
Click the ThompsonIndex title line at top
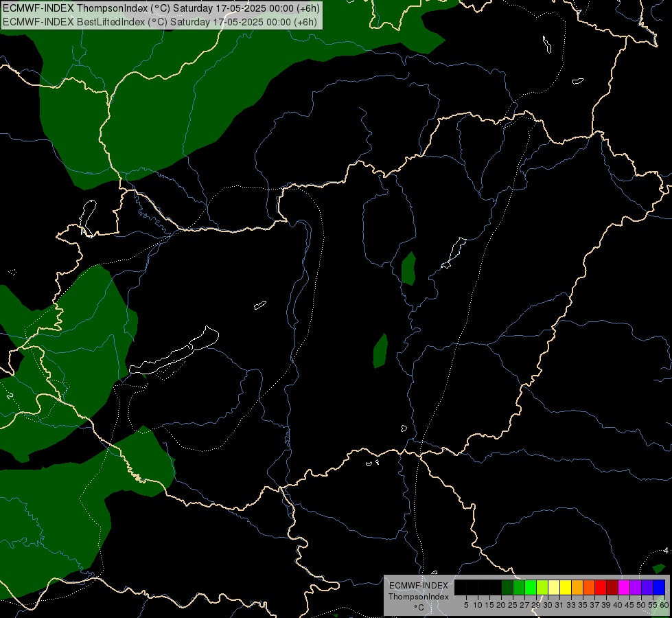[161, 8]
